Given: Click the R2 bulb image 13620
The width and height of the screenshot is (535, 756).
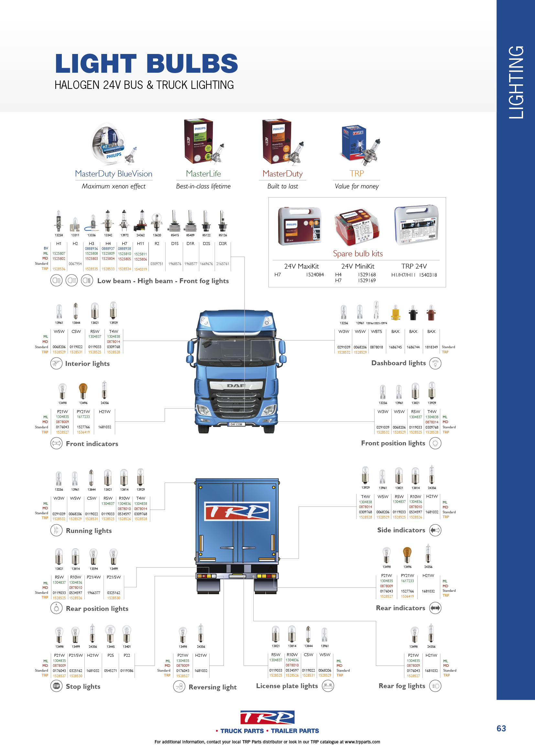Looking at the screenshot, I should tap(157, 222).
